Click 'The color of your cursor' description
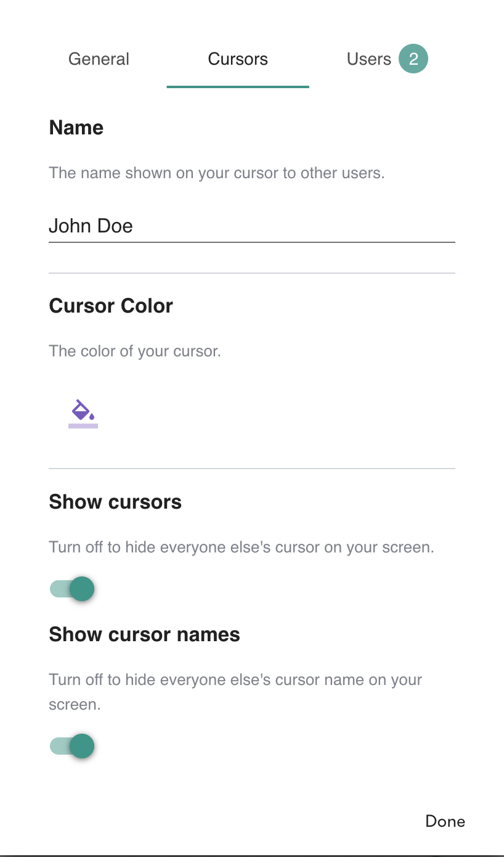The height and width of the screenshot is (857, 504). point(134,351)
